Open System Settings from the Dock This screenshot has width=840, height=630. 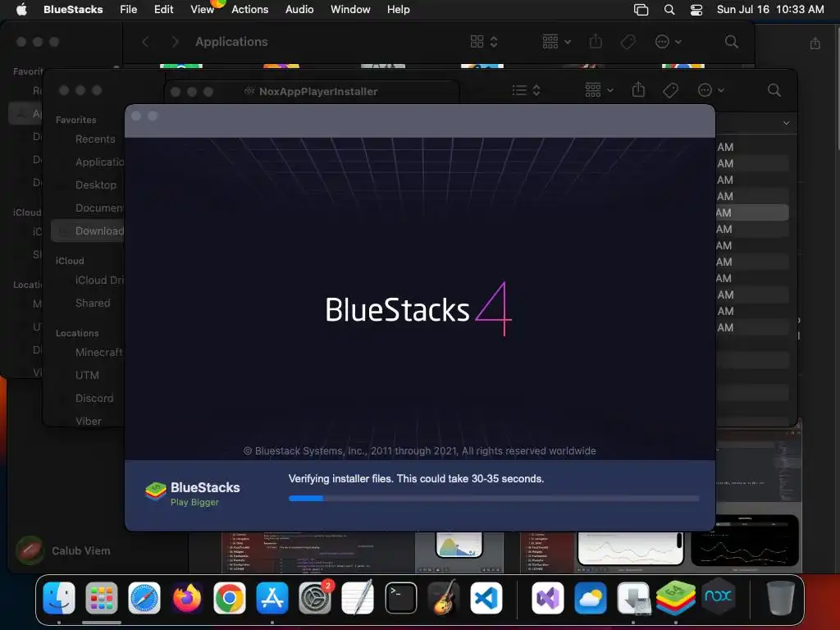click(315, 598)
